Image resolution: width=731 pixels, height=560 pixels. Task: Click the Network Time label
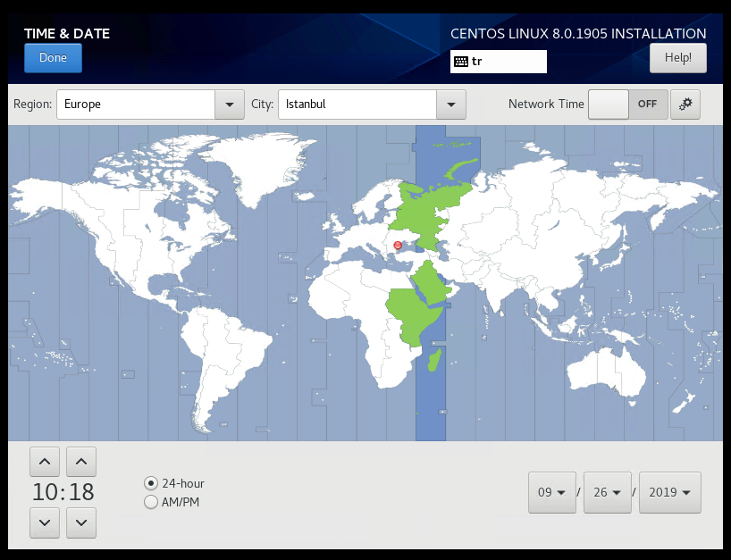[x=546, y=104]
